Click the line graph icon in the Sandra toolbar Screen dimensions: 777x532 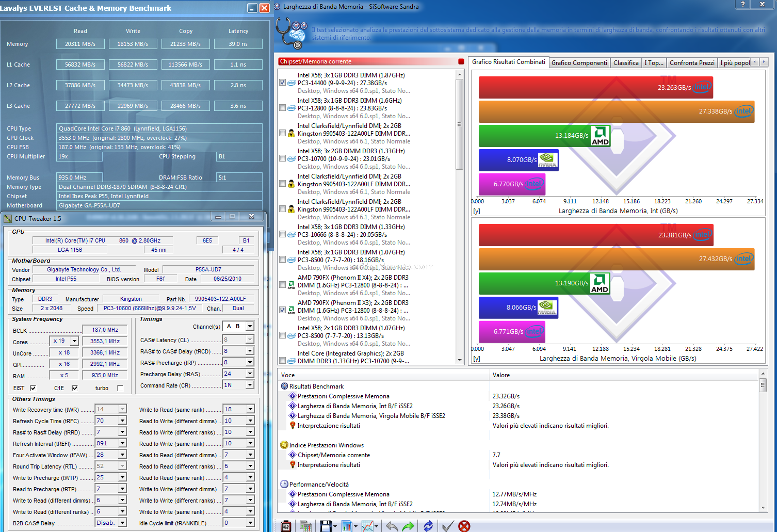click(367, 526)
